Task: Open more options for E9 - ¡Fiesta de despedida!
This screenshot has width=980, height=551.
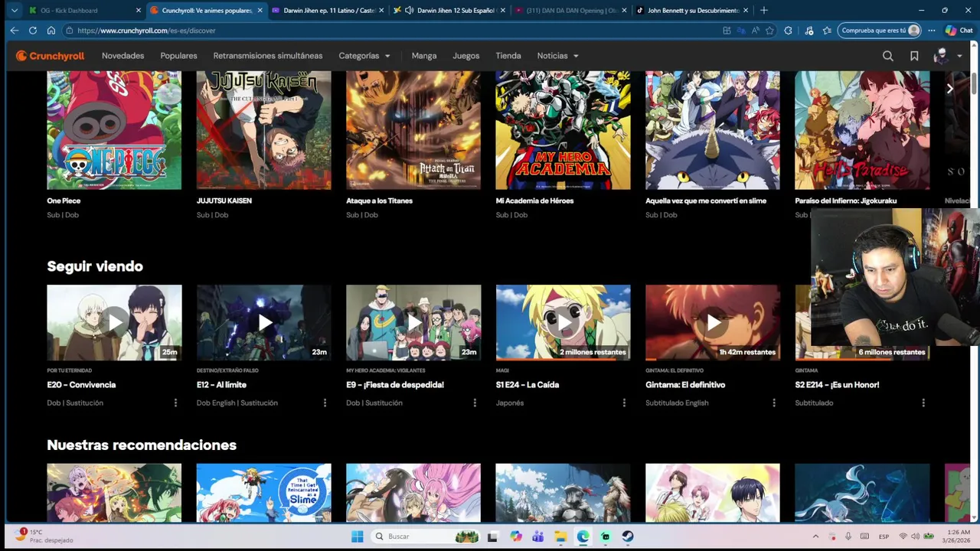Action: tap(475, 403)
